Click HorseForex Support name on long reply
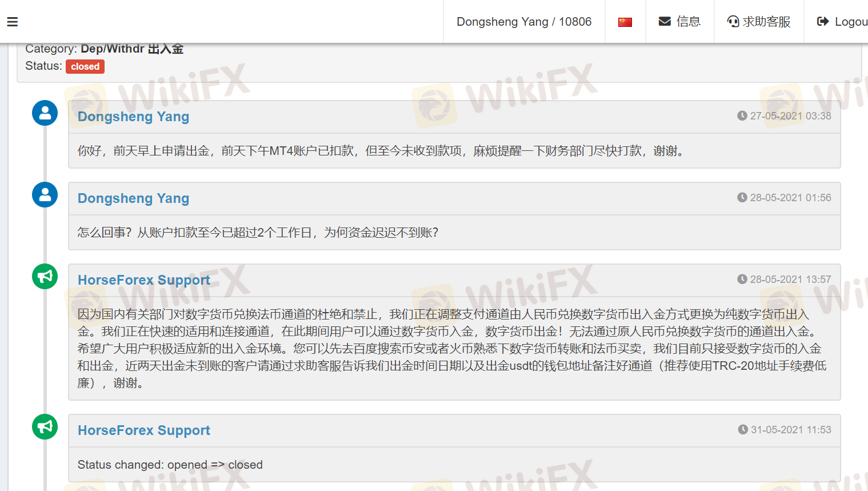Screen dimensions: 868x491 click(x=144, y=280)
